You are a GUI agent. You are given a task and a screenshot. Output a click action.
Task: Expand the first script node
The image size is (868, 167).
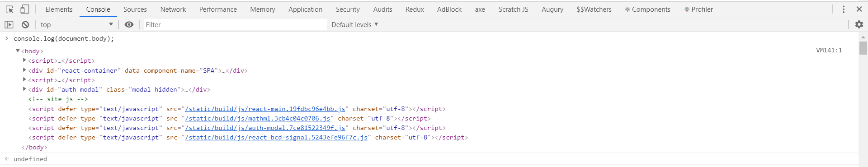(x=24, y=60)
